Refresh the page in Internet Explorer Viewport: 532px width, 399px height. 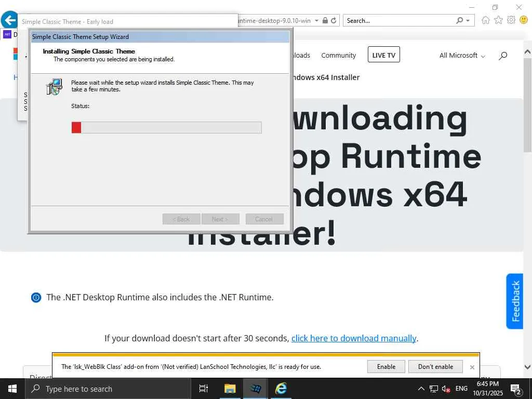click(x=334, y=20)
